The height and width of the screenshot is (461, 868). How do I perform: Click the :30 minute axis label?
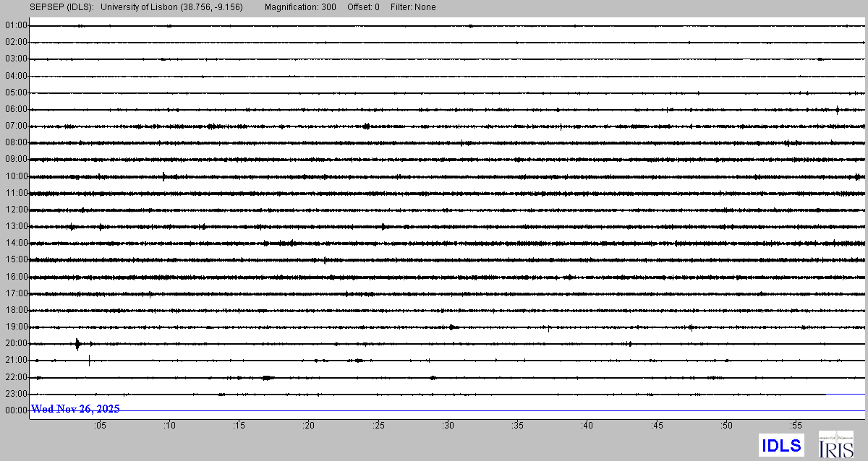pyautogui.click(x=448, y=426)
